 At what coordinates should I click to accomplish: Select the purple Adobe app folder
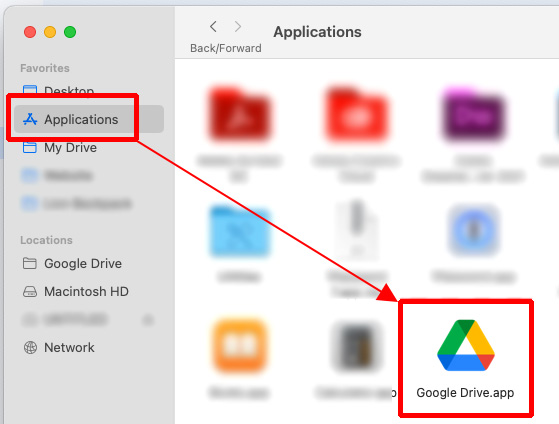pyautogui.click(x=473, y=113)
